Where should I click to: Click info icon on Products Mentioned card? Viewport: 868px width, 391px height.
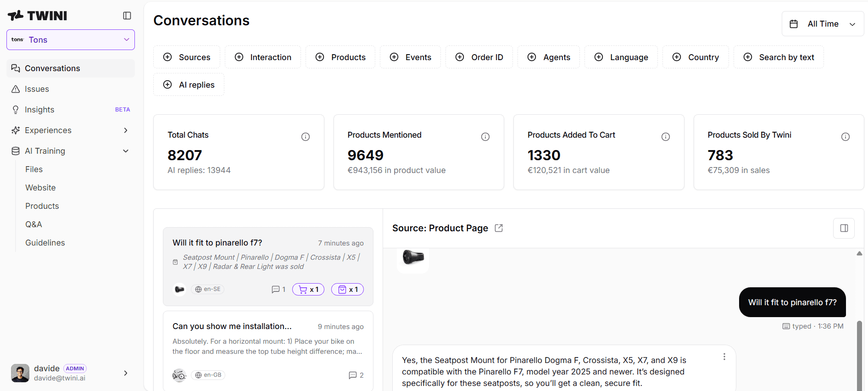pyautogui.click(x=485, y=137)
